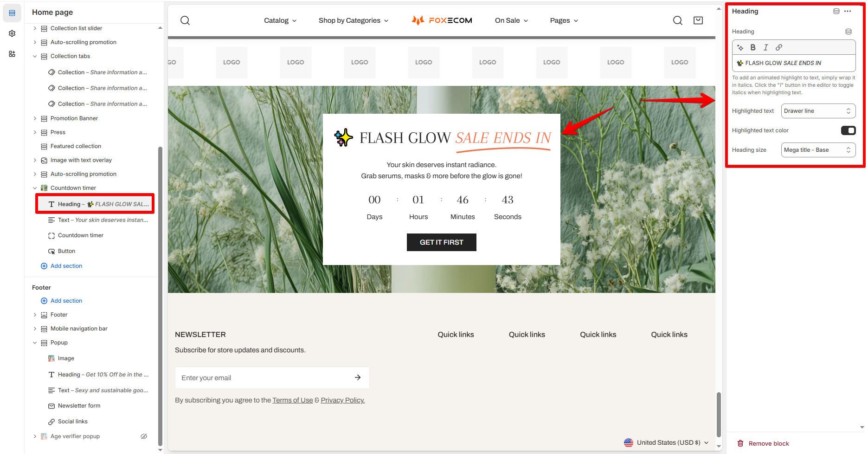Show the hidden Age verifier popup section
The image size is (868, 454).
tap(144, 436)
